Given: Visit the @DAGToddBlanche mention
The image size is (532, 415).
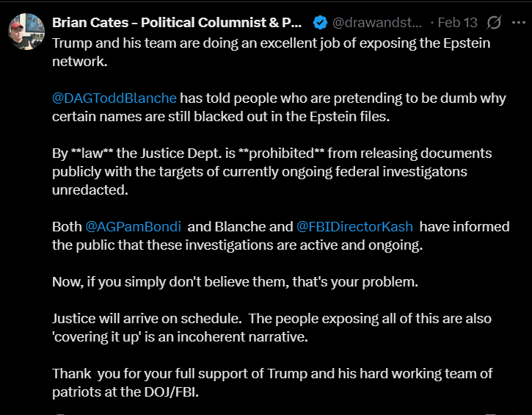Looking at the screenshot, I should pyautogui.click(x=114, y=98).
